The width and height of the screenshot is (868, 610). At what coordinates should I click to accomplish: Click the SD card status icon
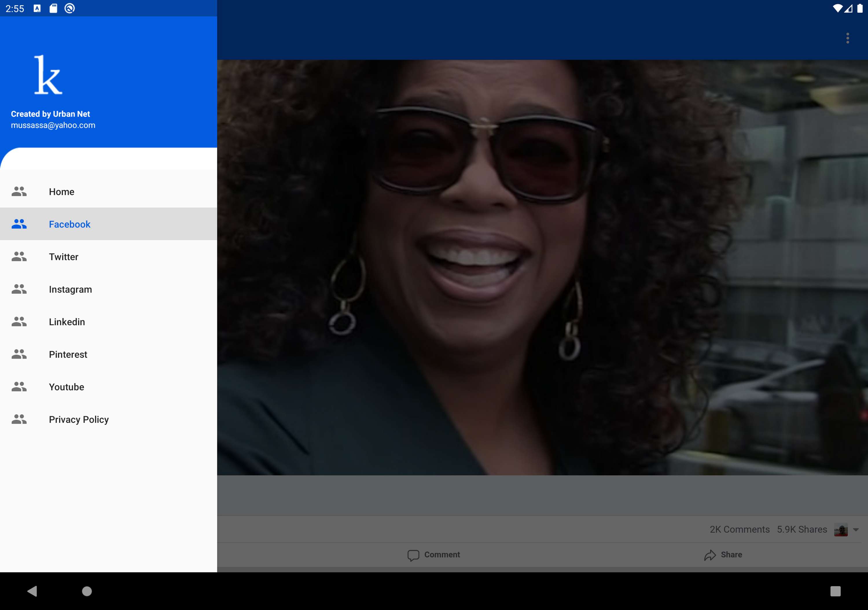tap(53, 8)
